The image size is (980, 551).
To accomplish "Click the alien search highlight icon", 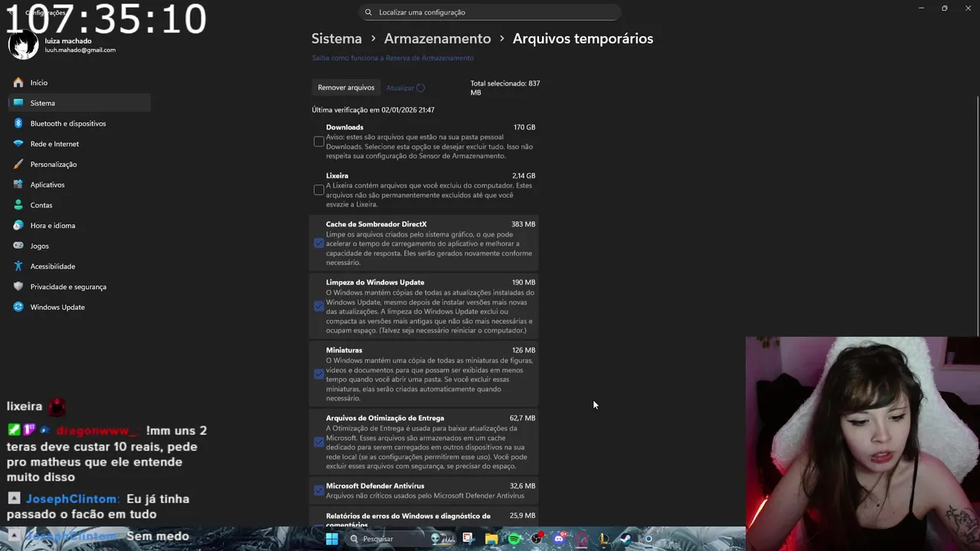I will point(443,539).
